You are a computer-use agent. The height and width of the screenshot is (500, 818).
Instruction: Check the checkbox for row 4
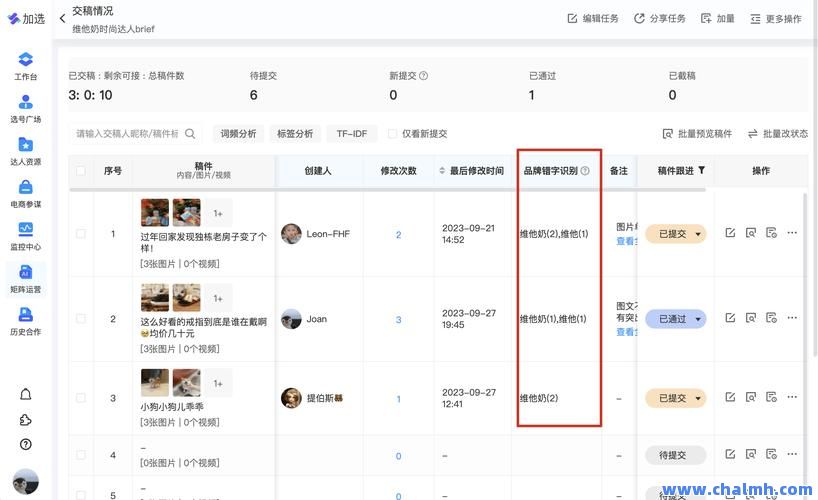[81, 455]
